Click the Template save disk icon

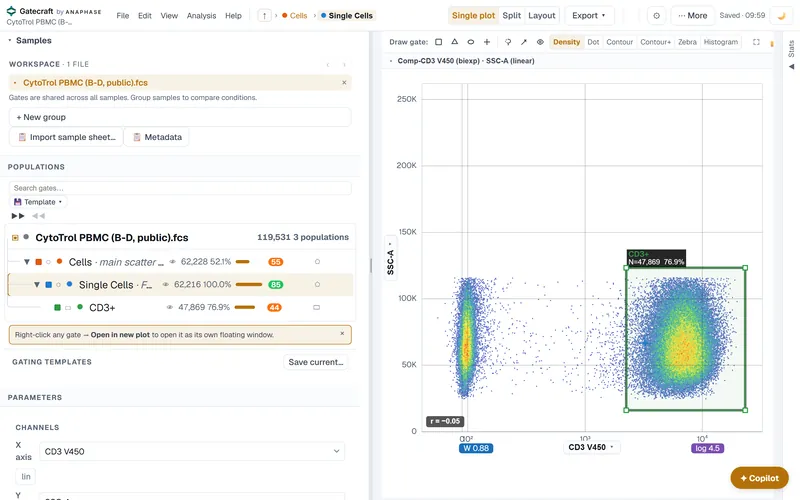pyautogui.click(x=18, y=202)
